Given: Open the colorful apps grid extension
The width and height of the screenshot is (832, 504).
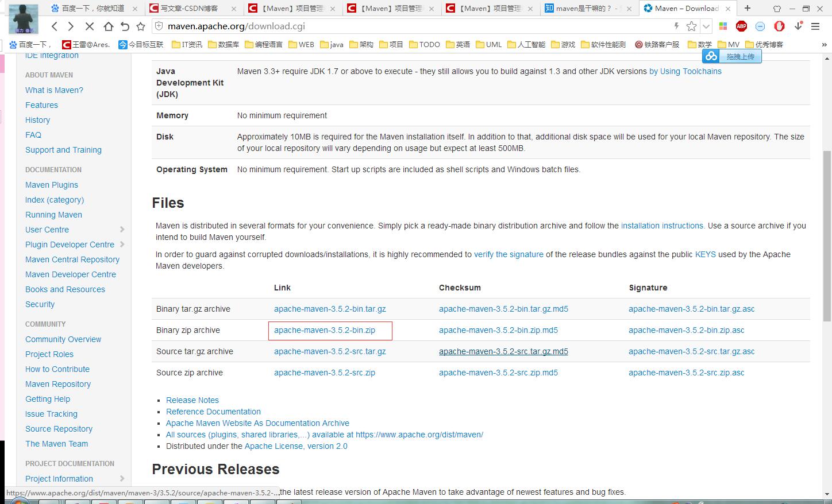Looking at the screenshot, I should point(723,26).
